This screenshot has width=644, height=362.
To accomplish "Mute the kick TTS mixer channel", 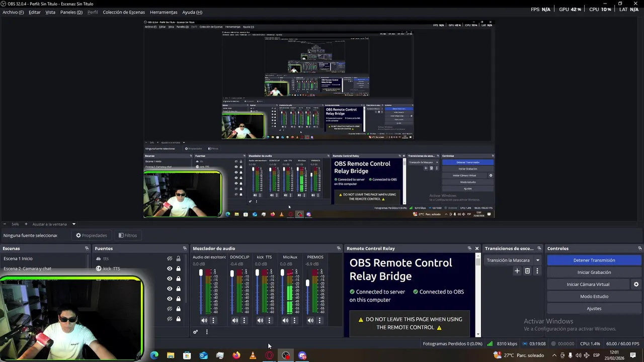I will [260, 320].
